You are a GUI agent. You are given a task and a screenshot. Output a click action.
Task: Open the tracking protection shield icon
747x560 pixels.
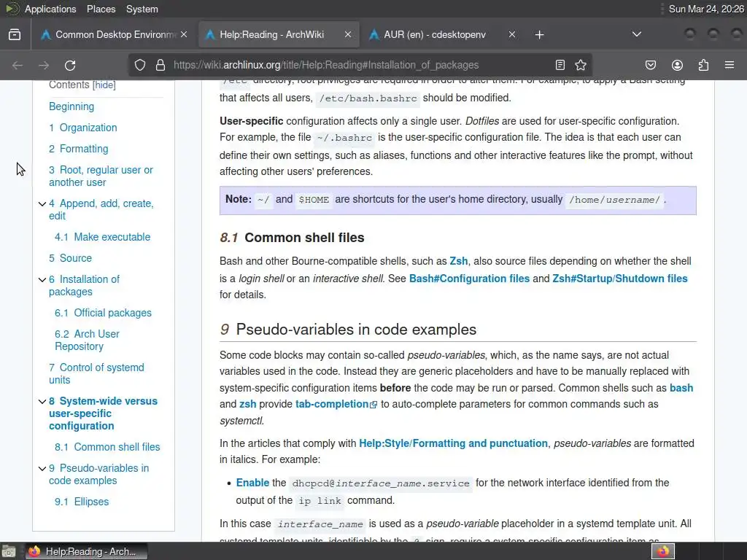(139, 65)
